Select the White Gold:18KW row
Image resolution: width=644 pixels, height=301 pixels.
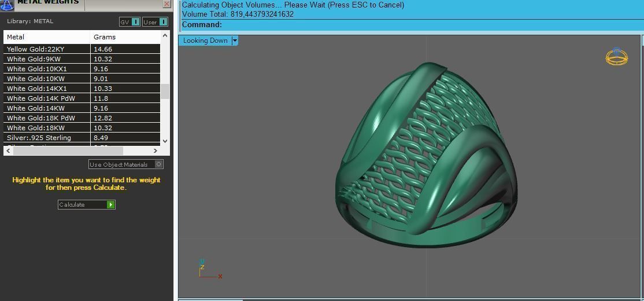coord(82,128)
